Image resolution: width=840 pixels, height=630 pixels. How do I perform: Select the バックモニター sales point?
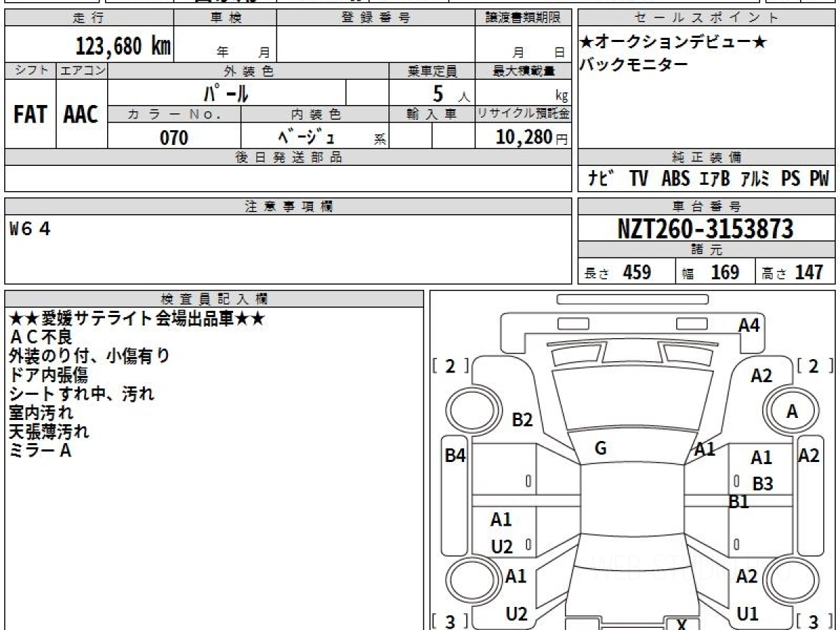[633, 65]
